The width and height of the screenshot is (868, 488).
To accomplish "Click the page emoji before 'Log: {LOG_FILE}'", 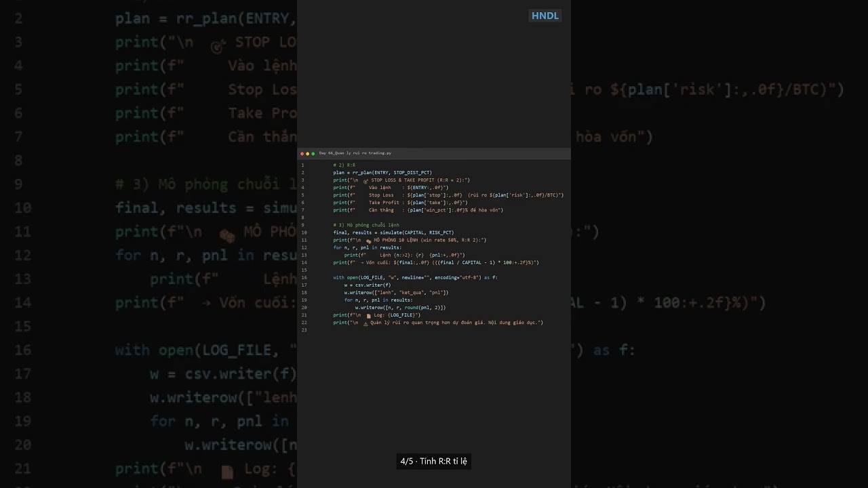I will [x=369, y=316].
